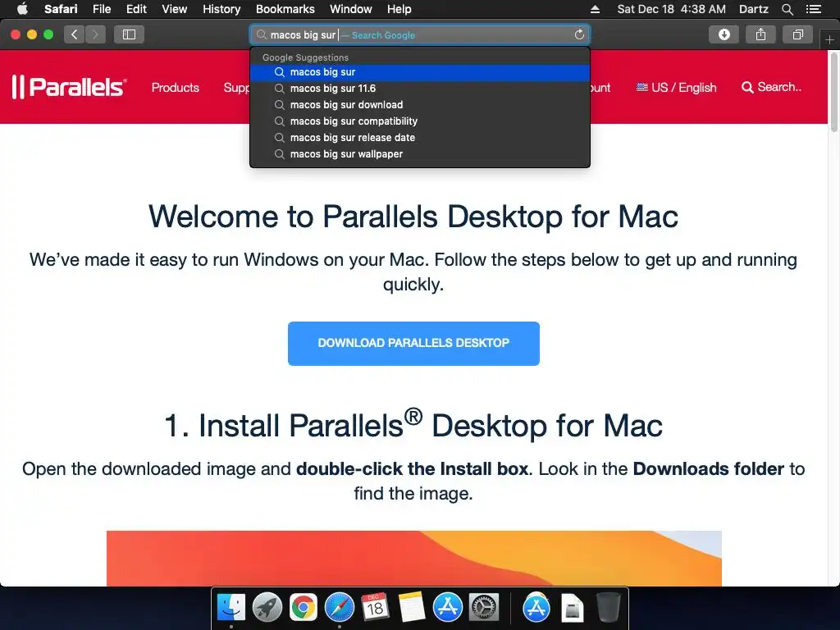840x630 pixels.
Task: Click the disk image file icon in Dock
Action: (572, 608)
